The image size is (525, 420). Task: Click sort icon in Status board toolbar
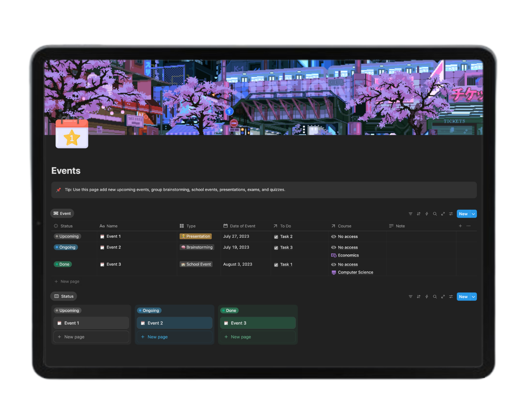pyautogui.click(x=419, y=297)
